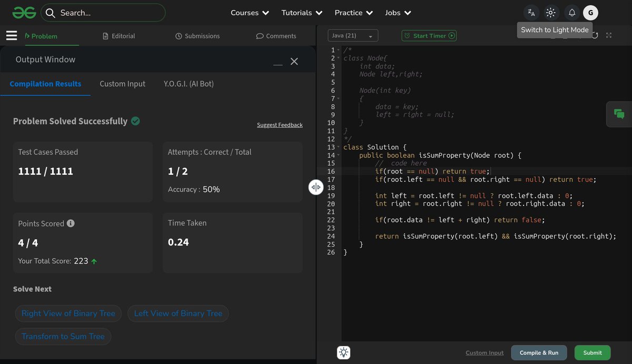Click the Accuracy 50% text

(x=194, y=189)
